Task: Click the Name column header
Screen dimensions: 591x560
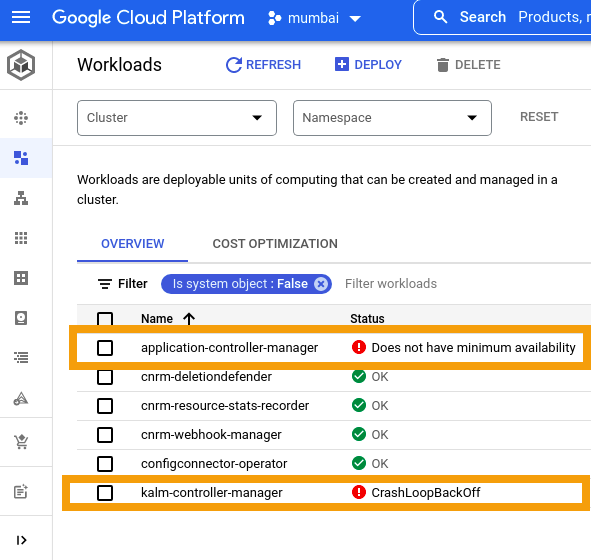Action: coord(157,319)
